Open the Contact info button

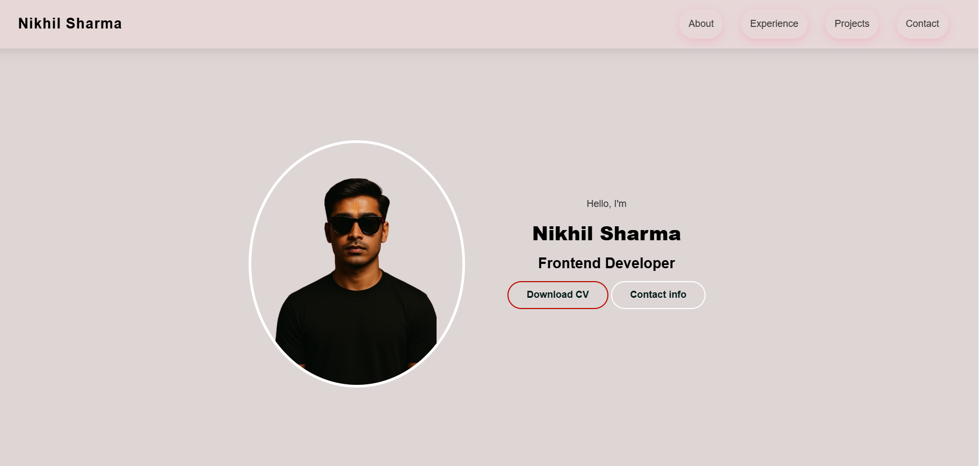coord(658,295)
